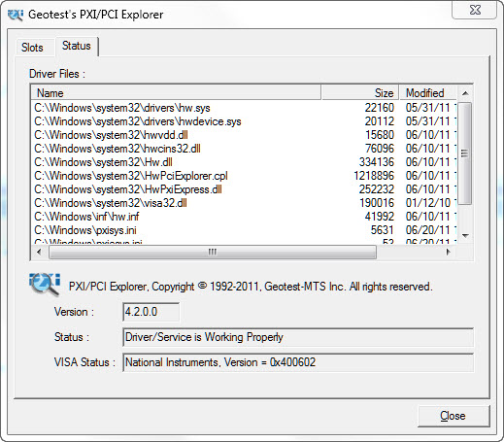Click the horizontal scrollbar left arrow

[x=39, y=252]
